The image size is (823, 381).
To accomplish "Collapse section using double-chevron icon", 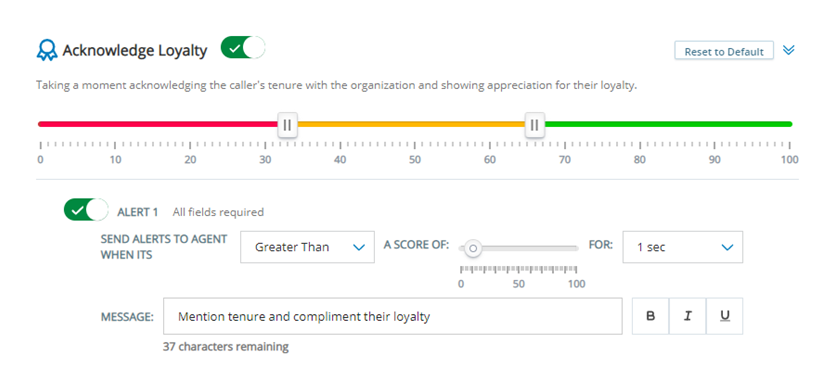I will [x=788, y=50].
